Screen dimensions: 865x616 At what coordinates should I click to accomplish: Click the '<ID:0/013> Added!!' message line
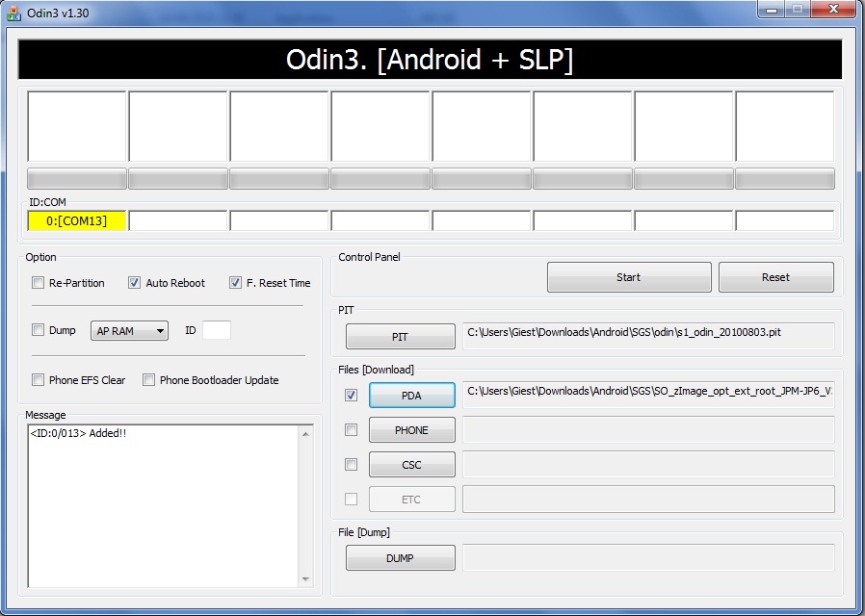pyautogui.click(x=78, y=434)
